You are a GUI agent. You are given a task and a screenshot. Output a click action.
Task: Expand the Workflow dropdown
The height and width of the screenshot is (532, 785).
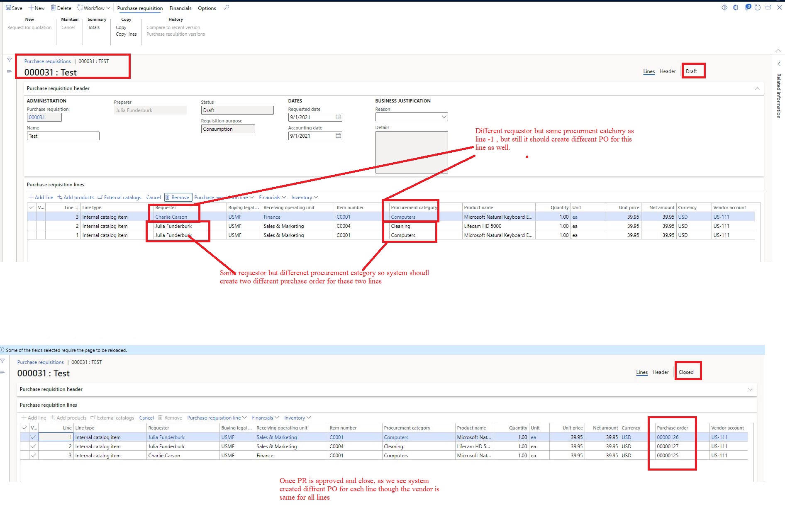point(94,7)
